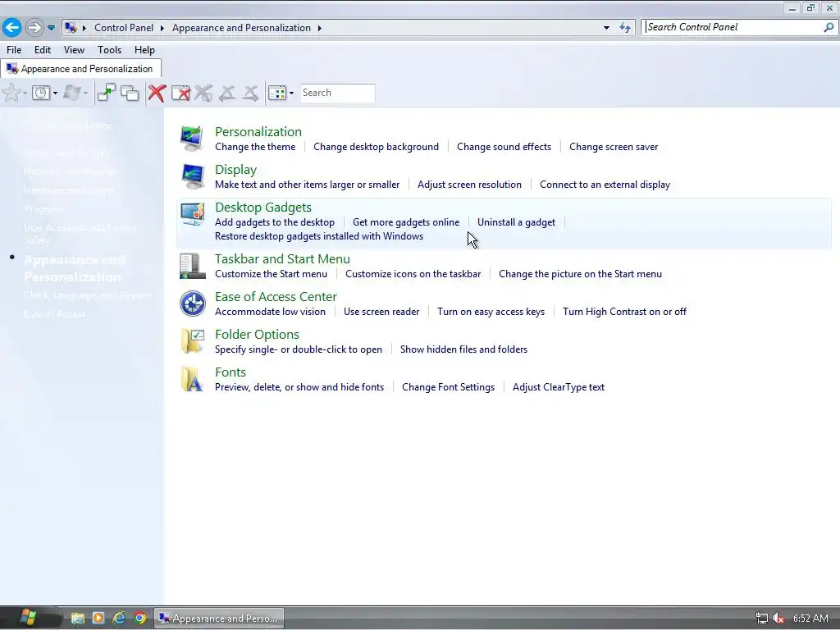The image size is (840, 630).
Task: Open the Edit menu
Action: 43,50
